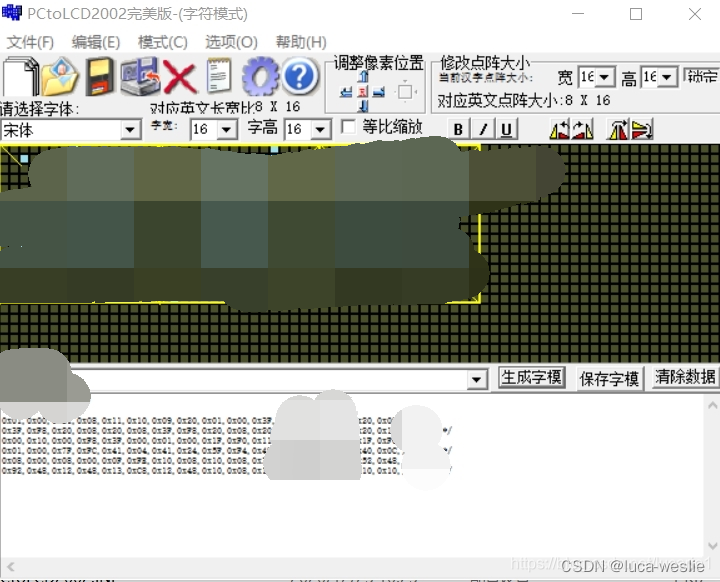
Task: Shift pixels right with the right arrow
Action: pos(379,92)
